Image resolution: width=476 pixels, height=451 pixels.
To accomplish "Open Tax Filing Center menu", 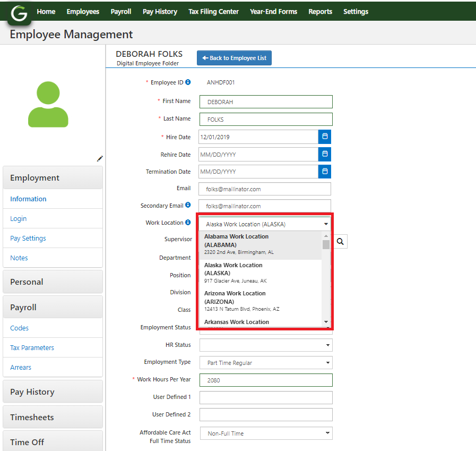I will point(213,12).
